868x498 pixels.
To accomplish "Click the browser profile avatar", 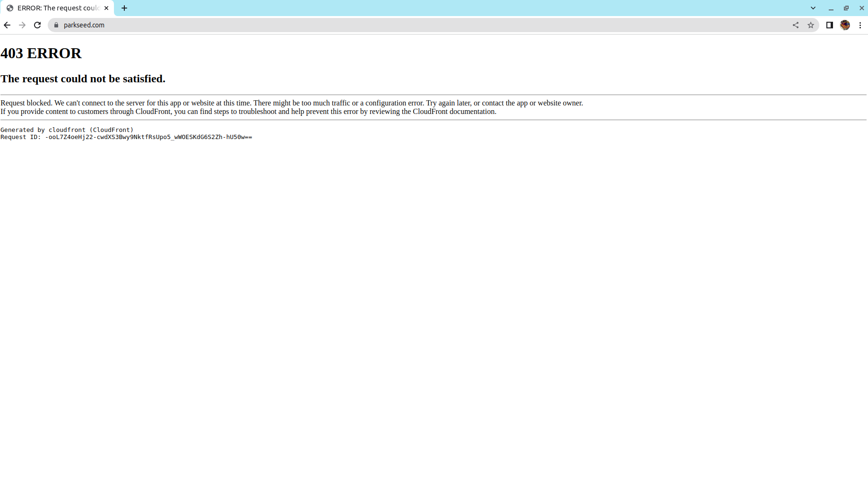I will pos(845,25).
